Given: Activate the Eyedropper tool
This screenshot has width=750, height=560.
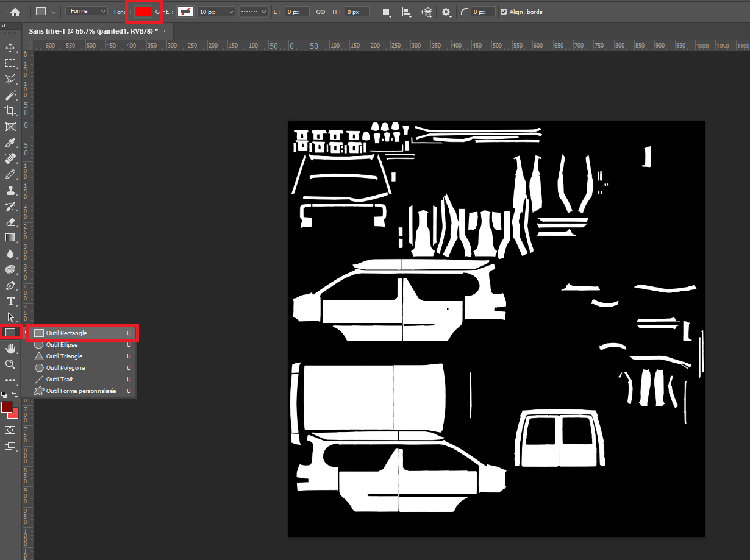Looking at the screenshot, I should pos(10,143).
